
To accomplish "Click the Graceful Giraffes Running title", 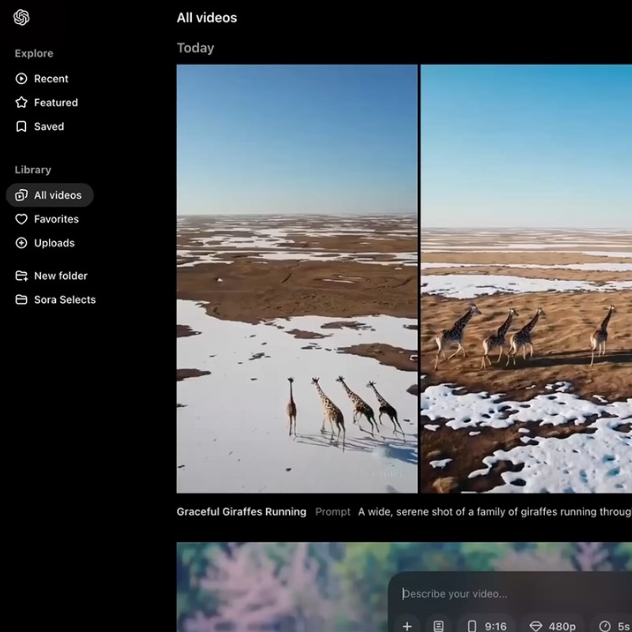I will 241,512.
